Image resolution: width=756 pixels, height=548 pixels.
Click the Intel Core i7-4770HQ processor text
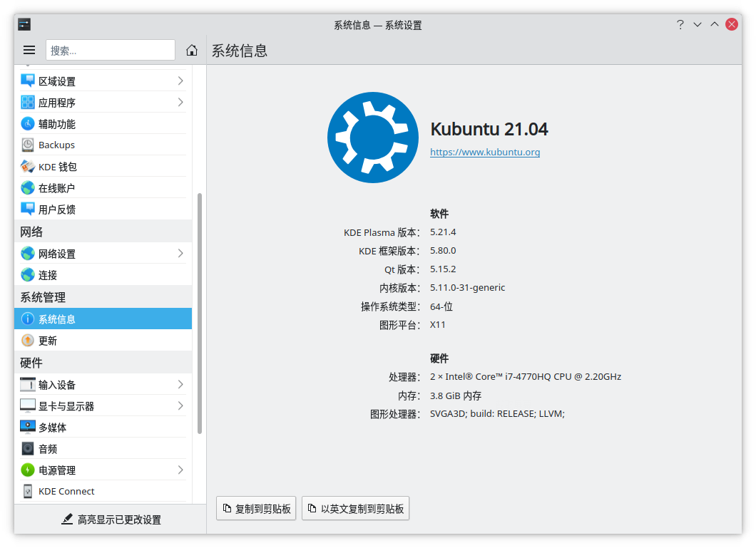click(526, 376)
